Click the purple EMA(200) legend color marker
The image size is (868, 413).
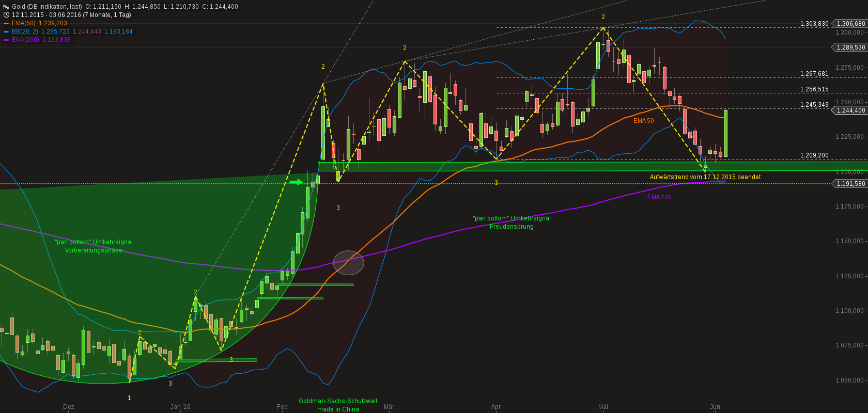point(6,40)
